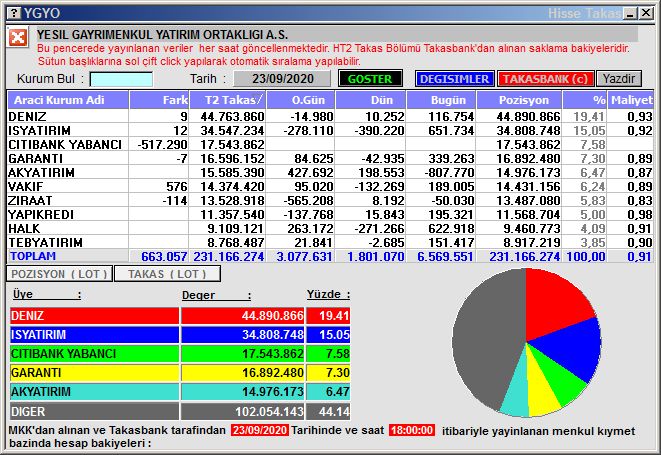Click the TOPLAM totals row label
The width and height of the screenshot is (661, 455).
33,256
